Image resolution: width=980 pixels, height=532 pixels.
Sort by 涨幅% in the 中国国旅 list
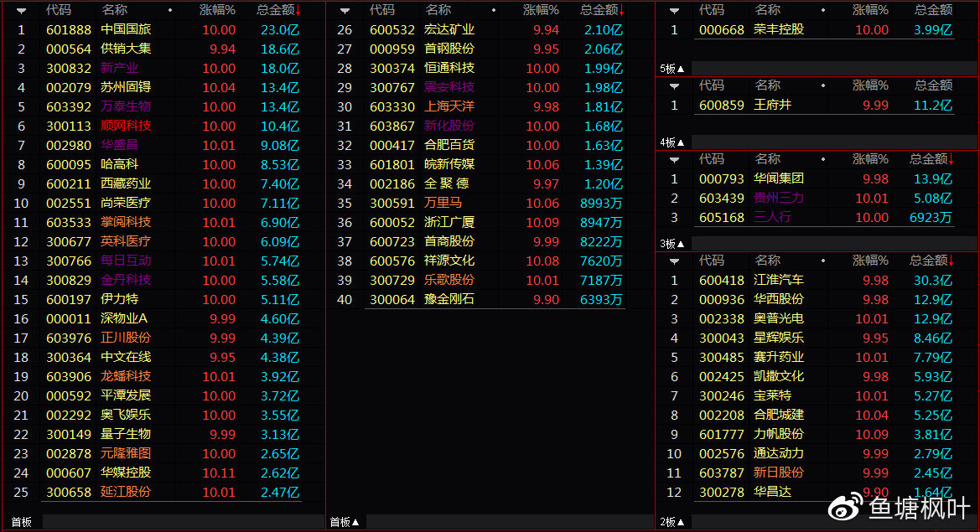(217, 10)
